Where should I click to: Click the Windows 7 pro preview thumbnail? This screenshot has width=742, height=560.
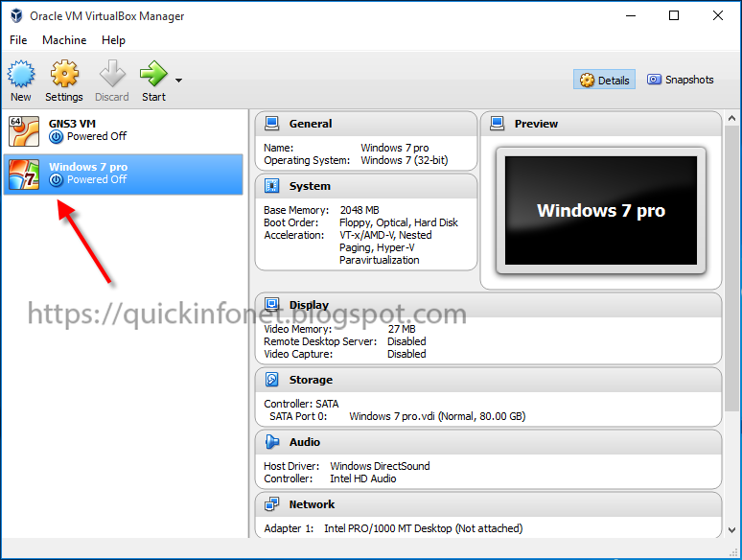pyautogui.click(x=601, y=211)
